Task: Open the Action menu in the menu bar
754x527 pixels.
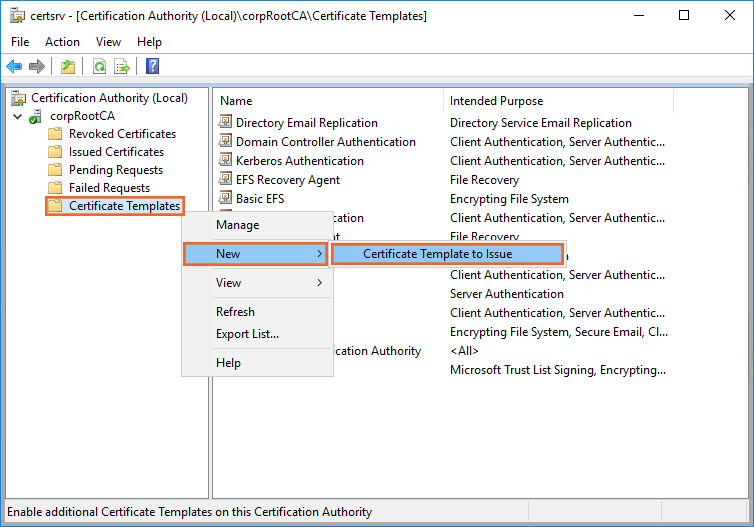Action: click(62, 42)
